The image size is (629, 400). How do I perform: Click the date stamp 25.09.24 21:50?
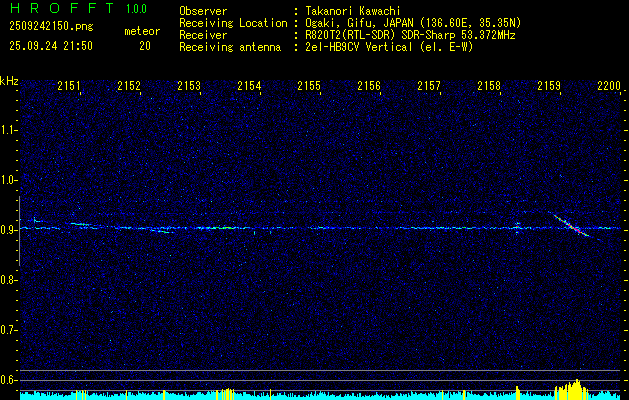(51, 46)
